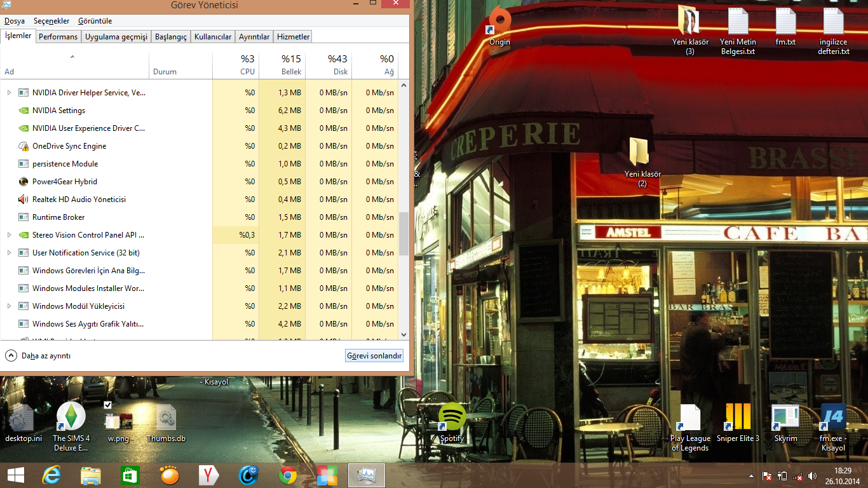Viewport: 868px width, 488px height.
Task: Open Google Chrome from the taskbar
Action: click(x=288, y=475)
